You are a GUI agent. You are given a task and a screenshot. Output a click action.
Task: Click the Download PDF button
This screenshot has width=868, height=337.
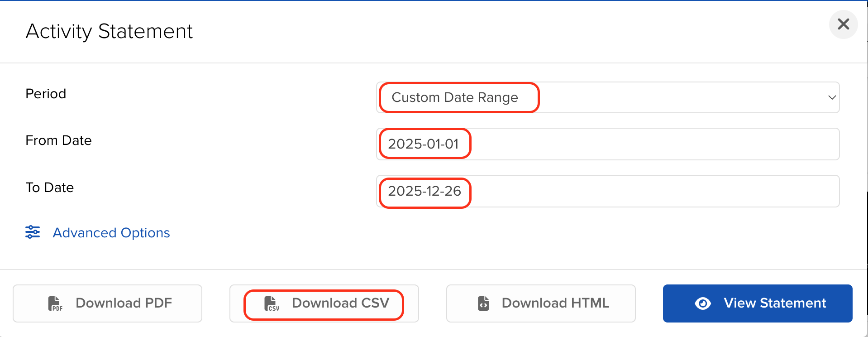[x=107, y=303]
